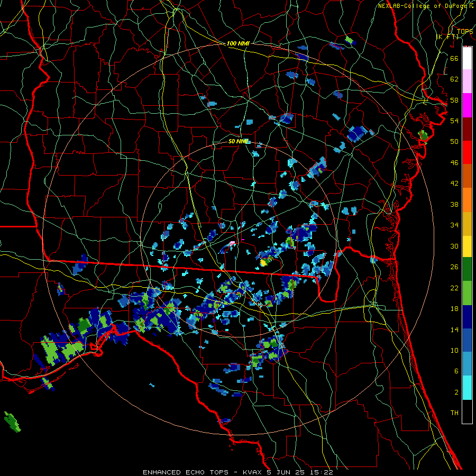Select the cyan legend swatch
Screen dimensions: 476x476
tap(467, 388)
